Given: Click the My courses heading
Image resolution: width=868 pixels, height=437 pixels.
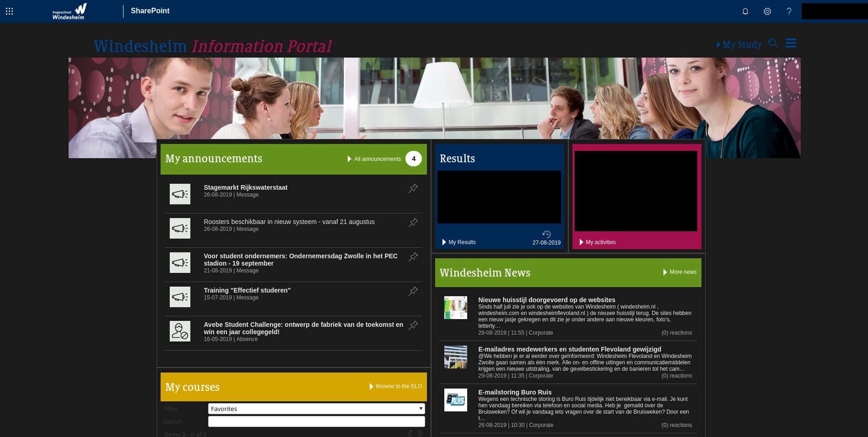Looking at the screenshot, I should click(192, 387).
